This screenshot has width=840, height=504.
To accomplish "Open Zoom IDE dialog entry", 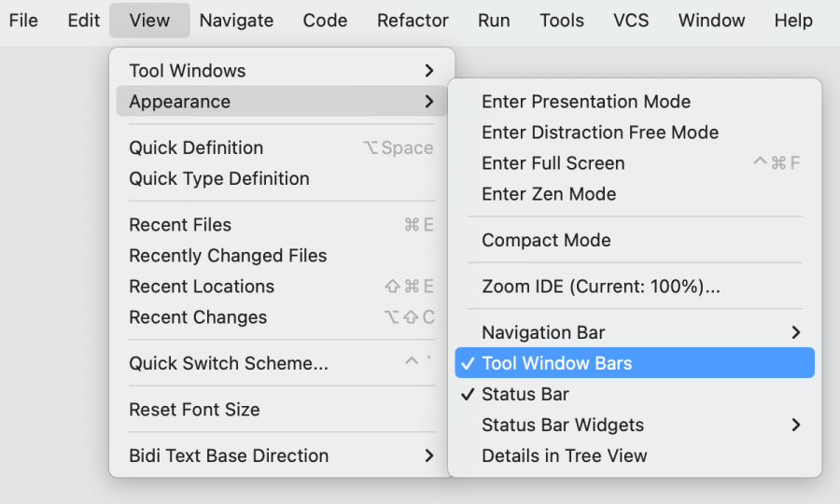I will 601,287.
